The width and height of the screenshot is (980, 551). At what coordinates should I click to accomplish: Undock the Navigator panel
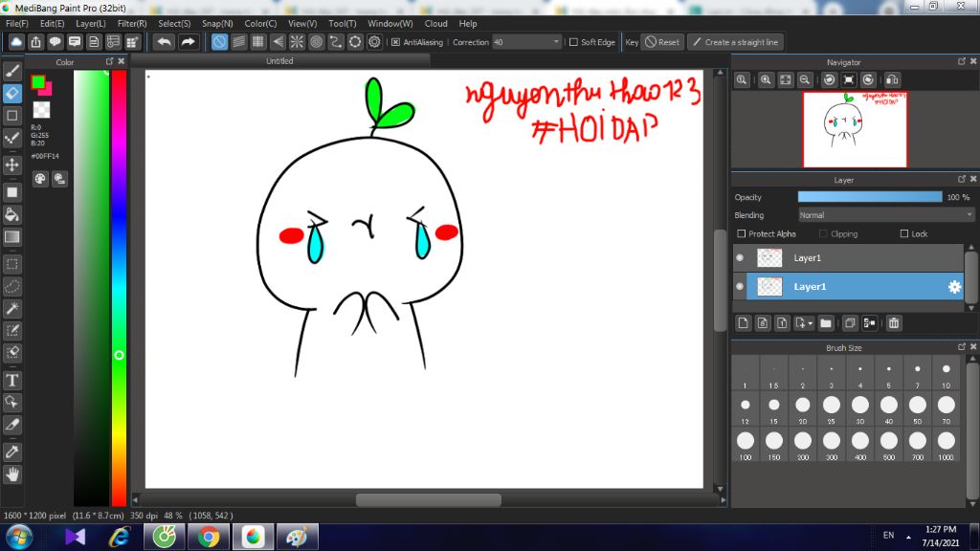pyautogui.click(x=961, y=61)
